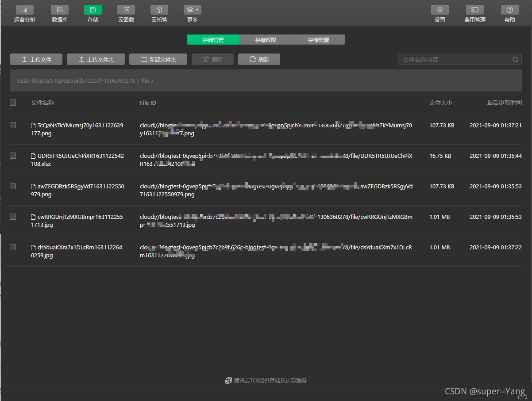This screenshot has height=401, width=532.
Task: Open the 云函数 cloud functions icon
Action: tap(126, 10)
